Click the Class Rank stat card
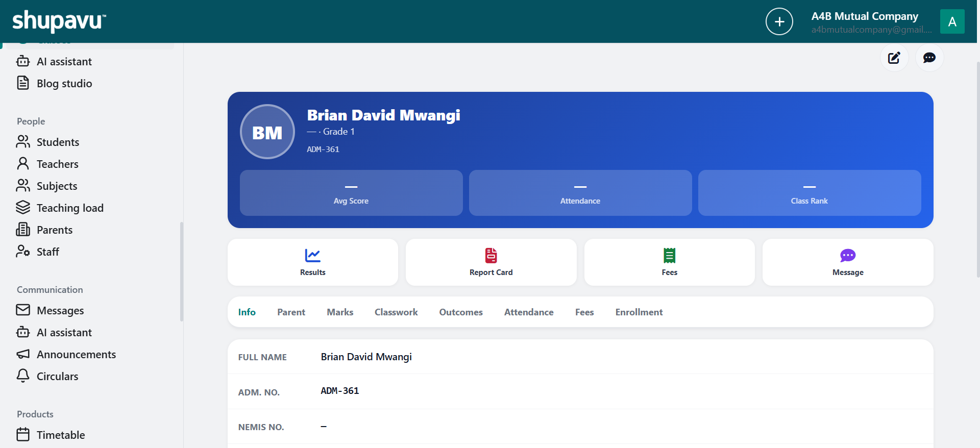 pos(810,193)
